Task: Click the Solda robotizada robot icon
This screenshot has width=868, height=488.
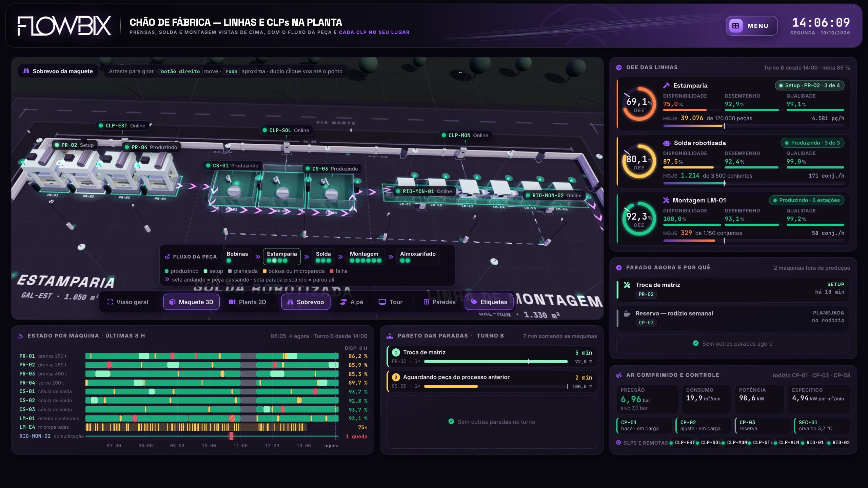Action: coord(667,143)
